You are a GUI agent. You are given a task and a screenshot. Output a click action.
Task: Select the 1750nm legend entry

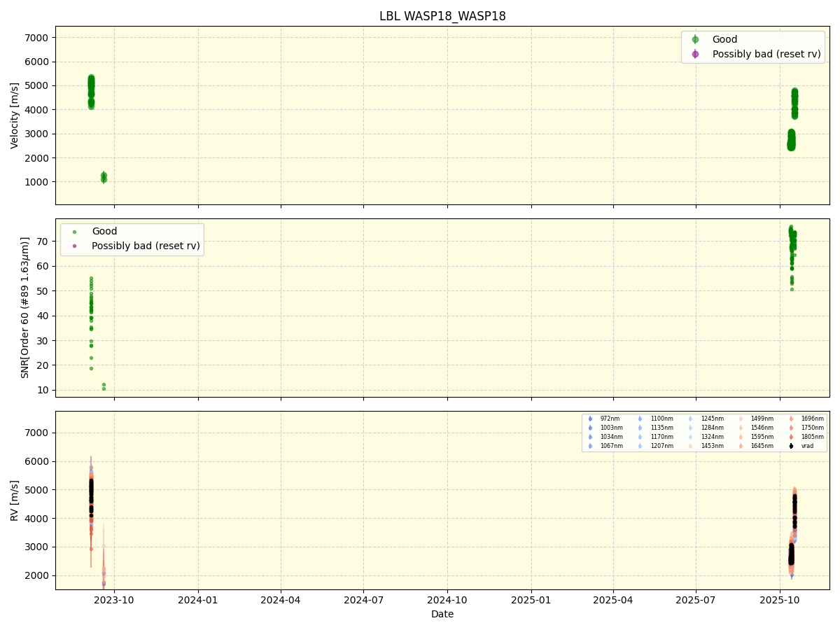point(812,428)
